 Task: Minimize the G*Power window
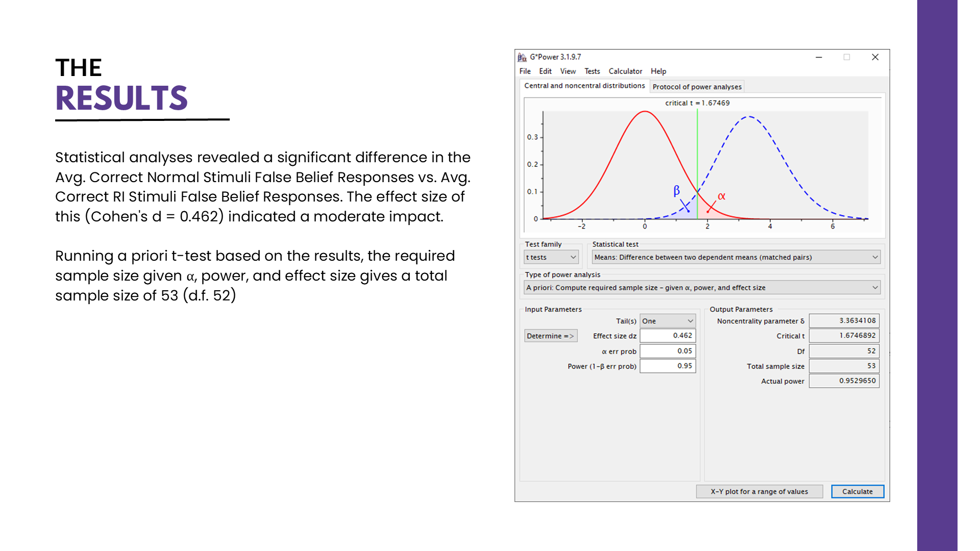tap(819, 57)
